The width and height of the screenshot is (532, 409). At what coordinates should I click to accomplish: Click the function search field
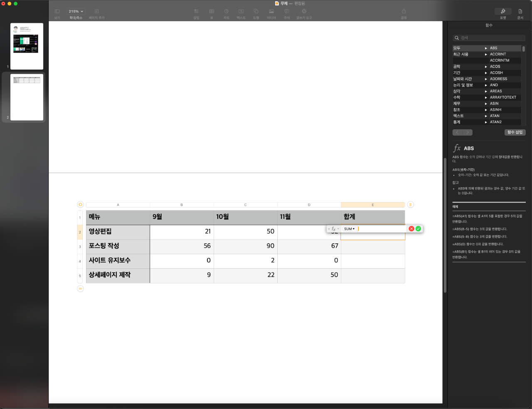[489, 38]
